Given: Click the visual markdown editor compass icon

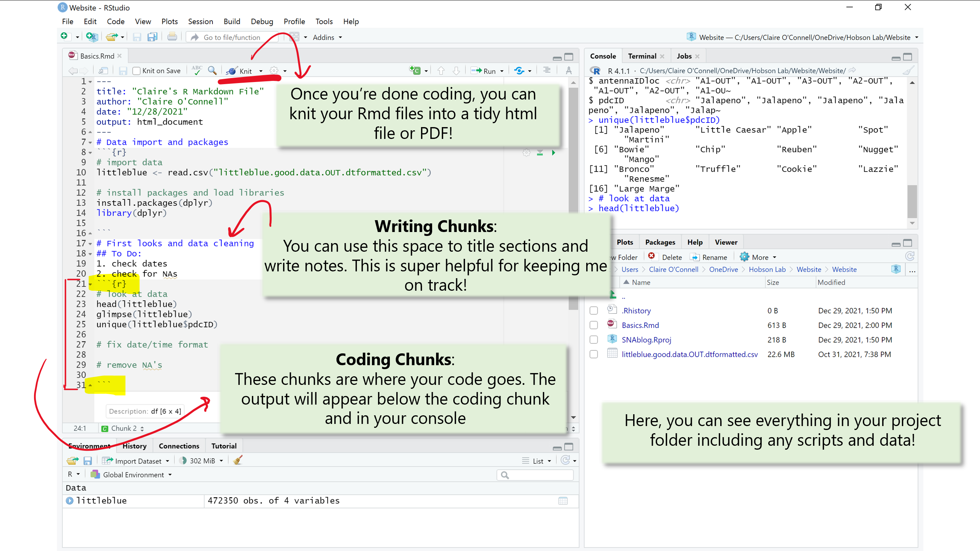Looking at the screenshot, I should [568, 70].
